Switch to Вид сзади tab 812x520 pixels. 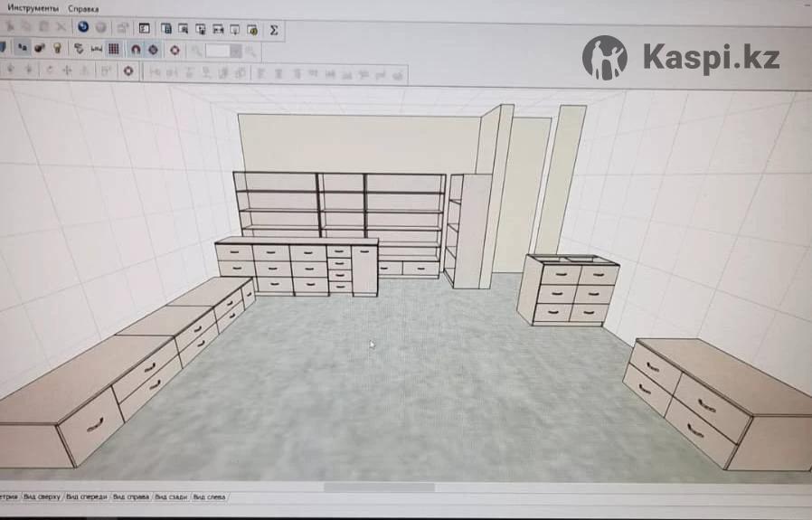(x=172, y=496)
